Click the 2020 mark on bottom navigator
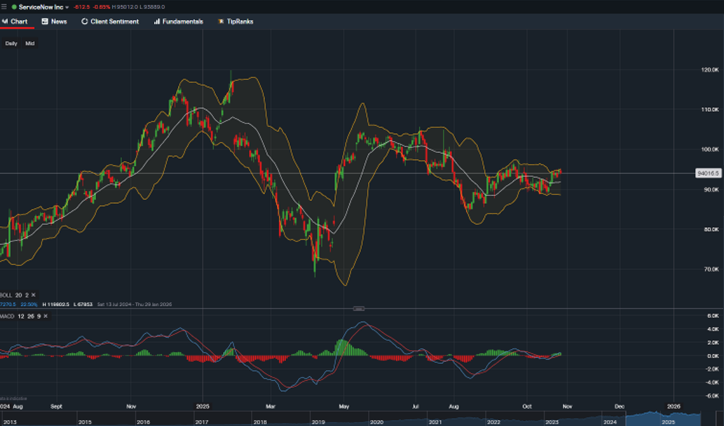The height and width of the screenshot is (426, 724). [376, 422]
